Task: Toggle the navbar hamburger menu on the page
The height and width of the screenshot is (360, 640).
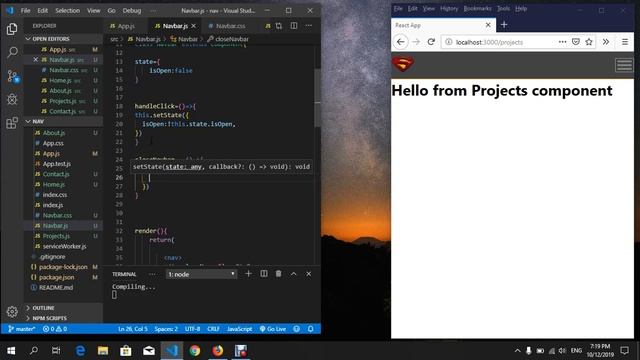Action: pyautogui.click(x=624, y=65)
